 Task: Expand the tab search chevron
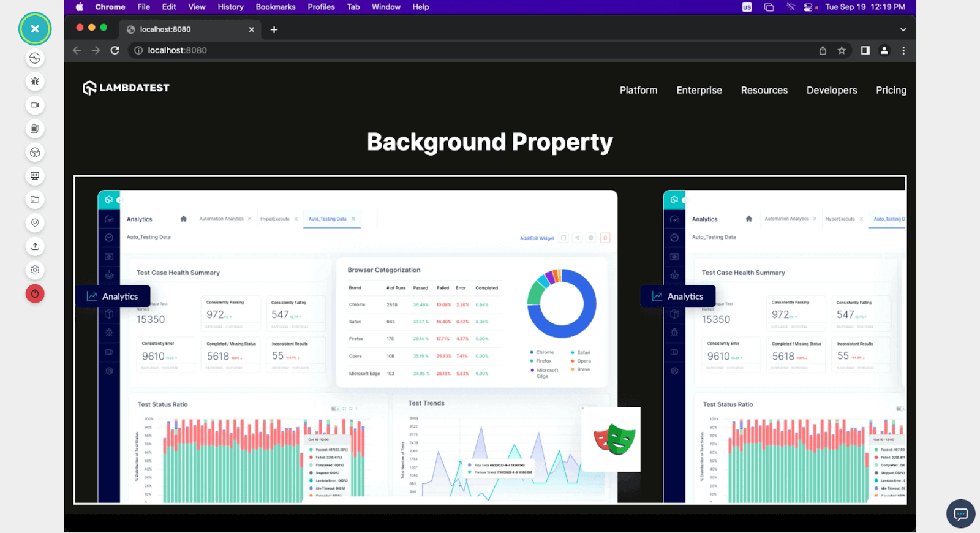903,29
